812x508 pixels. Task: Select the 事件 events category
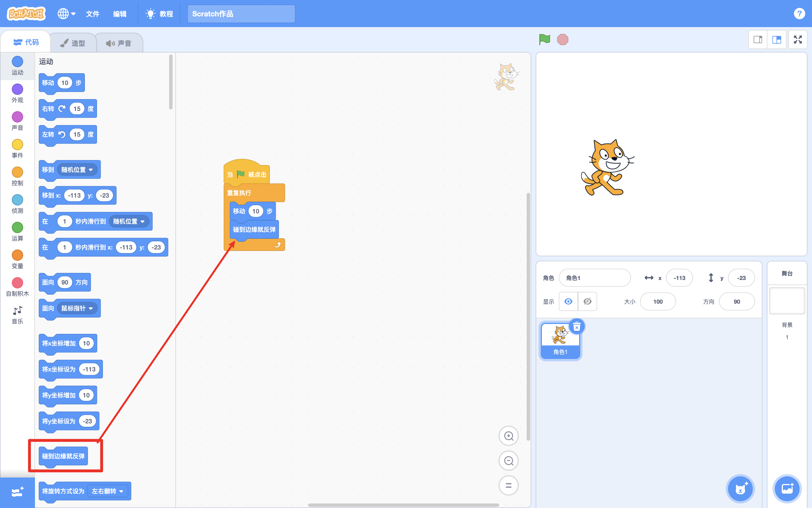pyautogui.click(x=17, y=148)
